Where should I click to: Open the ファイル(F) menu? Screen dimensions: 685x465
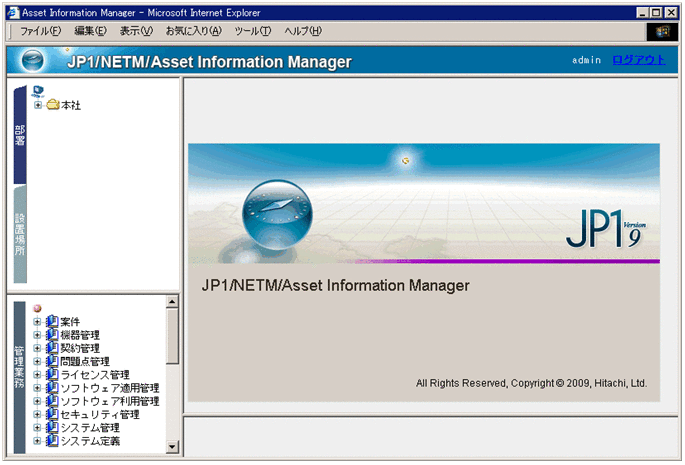click(41, 31)
